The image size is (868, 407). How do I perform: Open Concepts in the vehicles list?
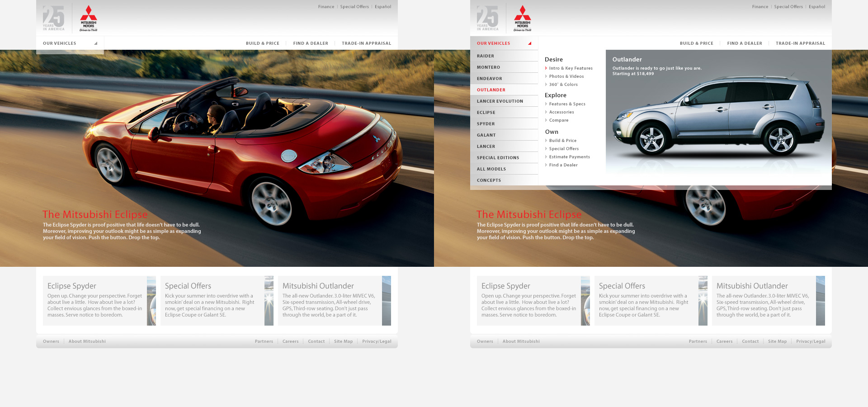tap(504, 180)
